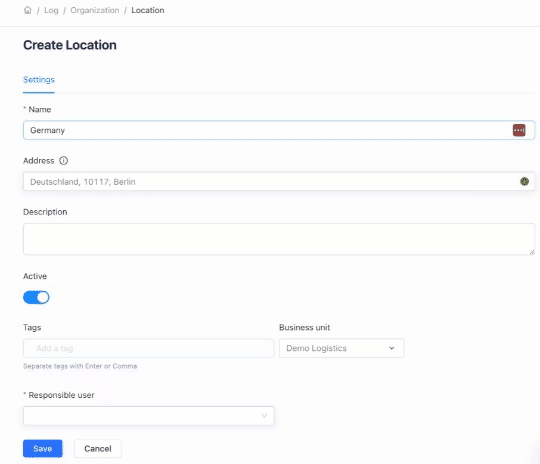Focus the Add a tag input

point(149,348)
